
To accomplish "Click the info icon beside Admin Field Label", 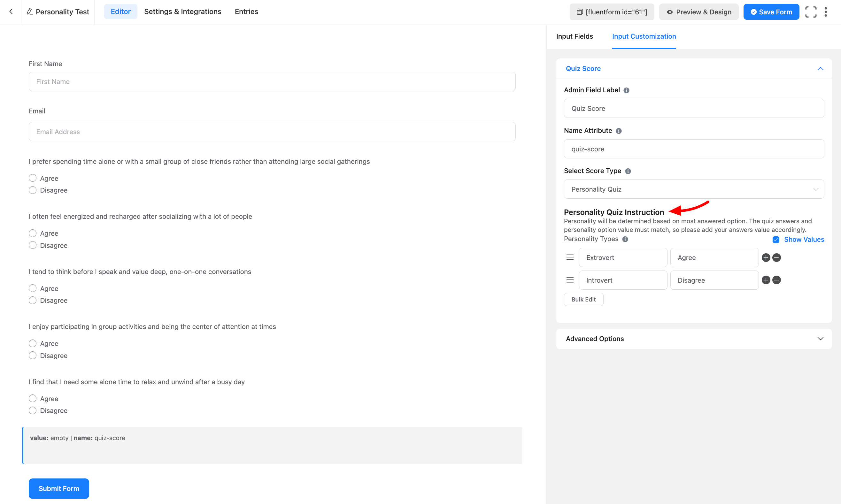I will click(626, 90).
